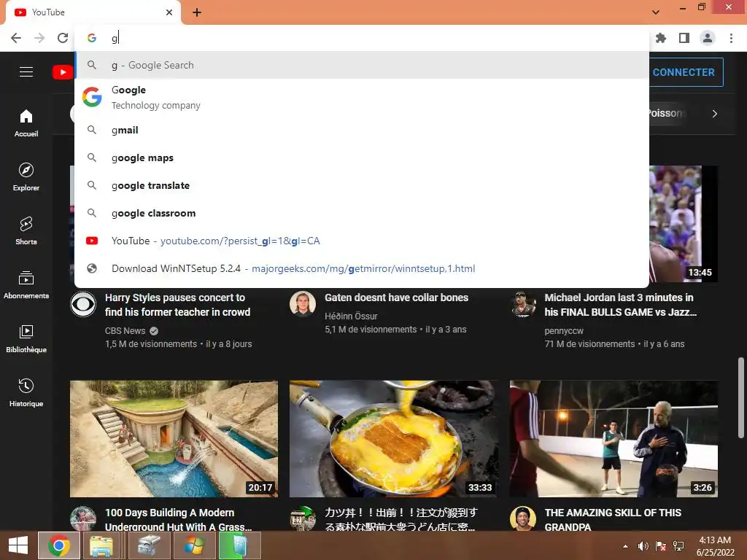Select the 'g - Google Search' suggestion
The width and height of the screenshot is (747, 560).
(x=362, y=65)
